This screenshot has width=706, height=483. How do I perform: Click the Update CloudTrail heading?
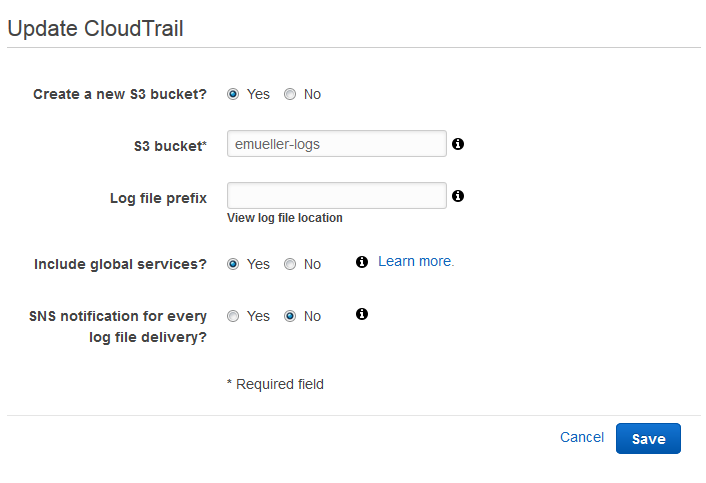tap(95, 28)
